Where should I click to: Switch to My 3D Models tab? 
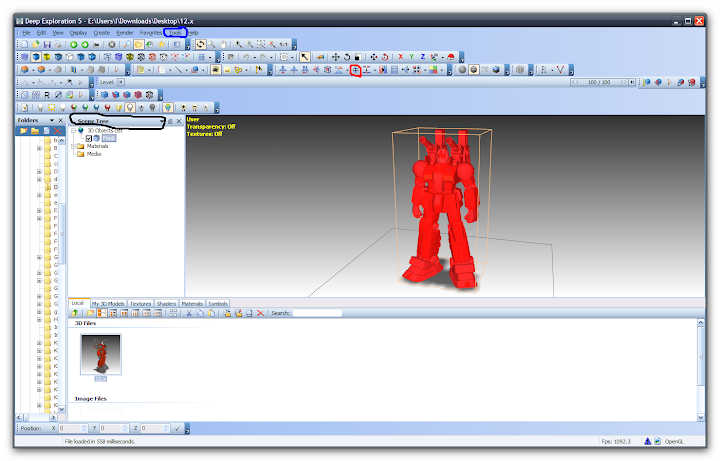tap(108, 304)
